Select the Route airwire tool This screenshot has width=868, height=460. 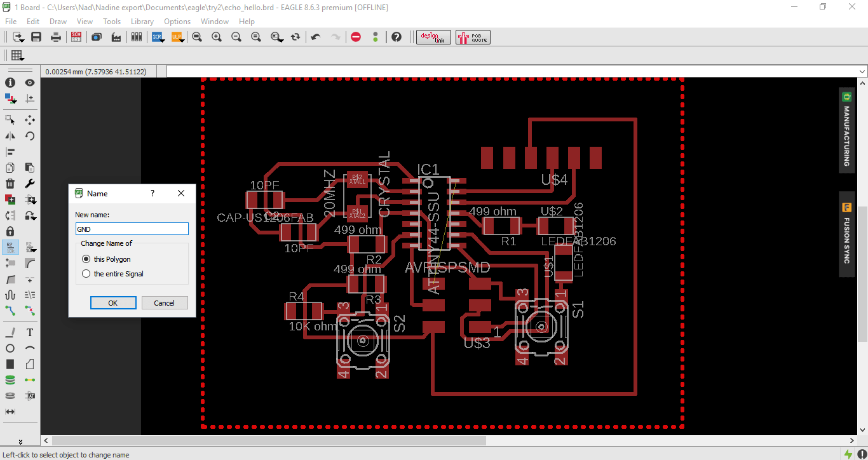click(10, 311)
